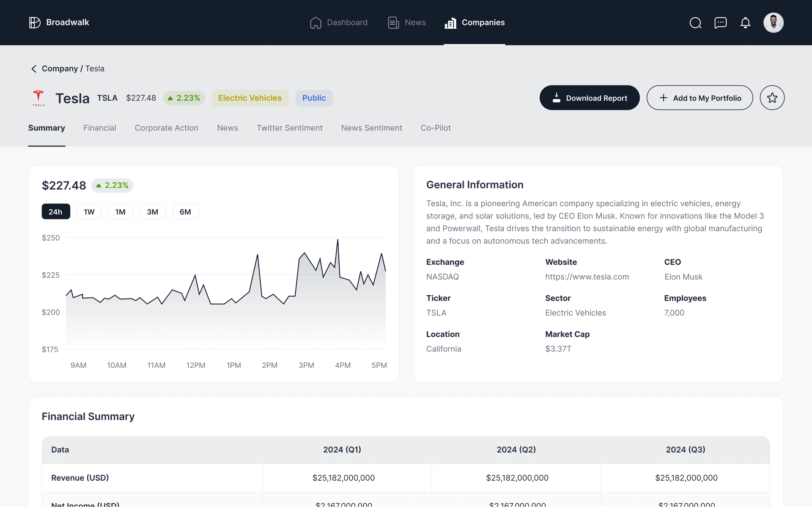Click the General Information heading
This screenshot has height=507, width=812.
(x=475, y=185)
